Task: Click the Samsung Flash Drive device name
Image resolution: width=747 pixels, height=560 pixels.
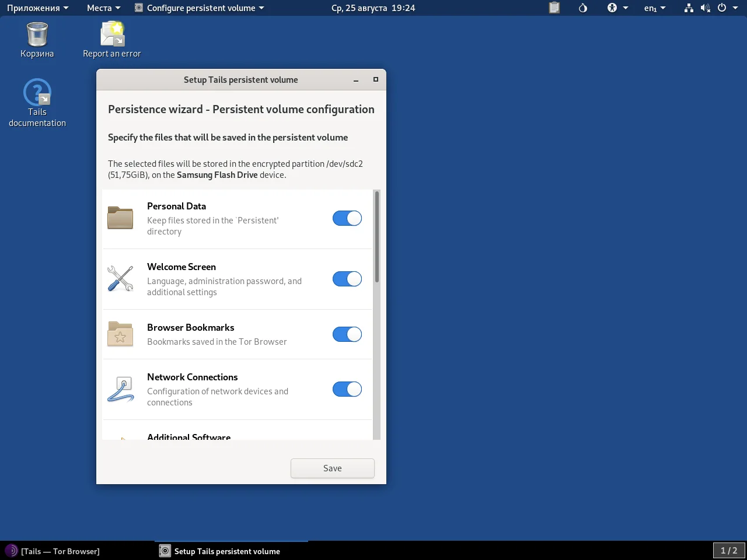Action: click(x=217, y=175)
